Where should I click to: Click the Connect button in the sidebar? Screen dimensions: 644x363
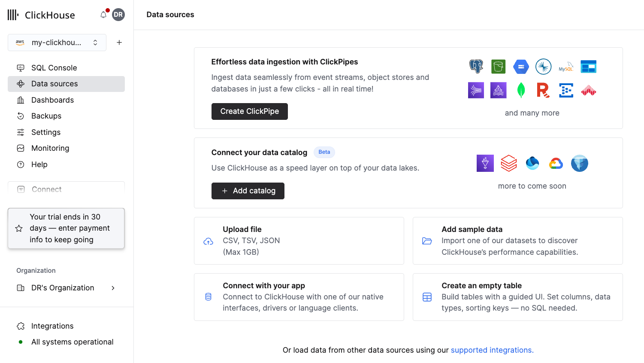click(66, 189)
